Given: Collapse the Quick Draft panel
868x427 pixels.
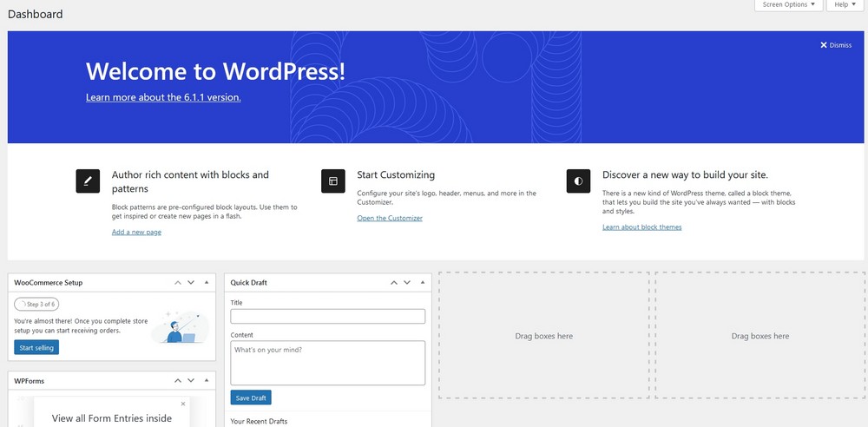Looking at the screenshot, I should tap(423, 282).
